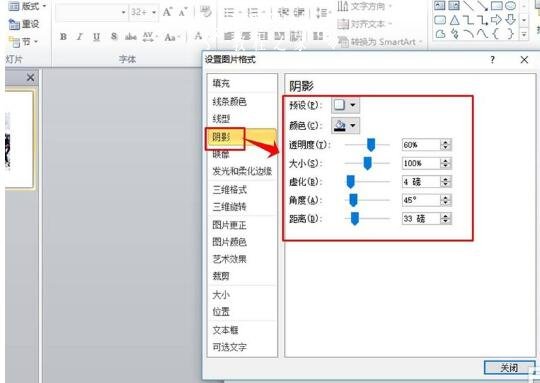Click the decrease font size icon

183,13
